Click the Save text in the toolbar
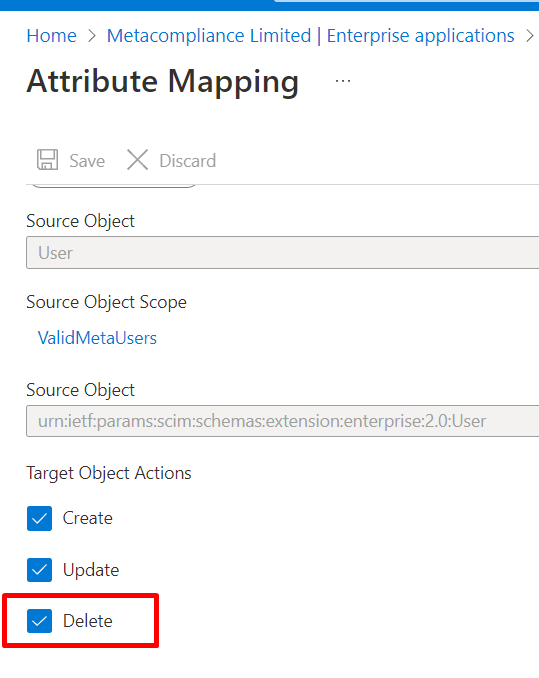The image size is (539, 678). point(87,161)
